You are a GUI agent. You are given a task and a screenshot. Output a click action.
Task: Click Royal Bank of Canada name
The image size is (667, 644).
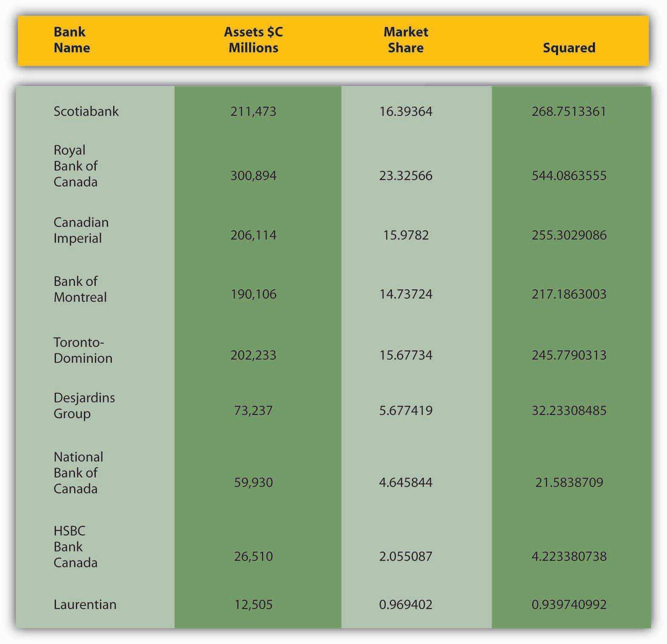75,166
